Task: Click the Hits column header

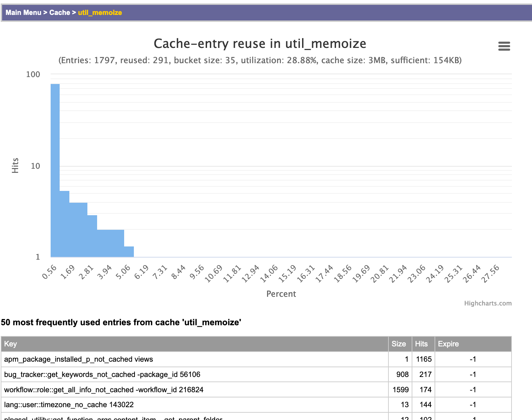Action: [x=421, y=344]
